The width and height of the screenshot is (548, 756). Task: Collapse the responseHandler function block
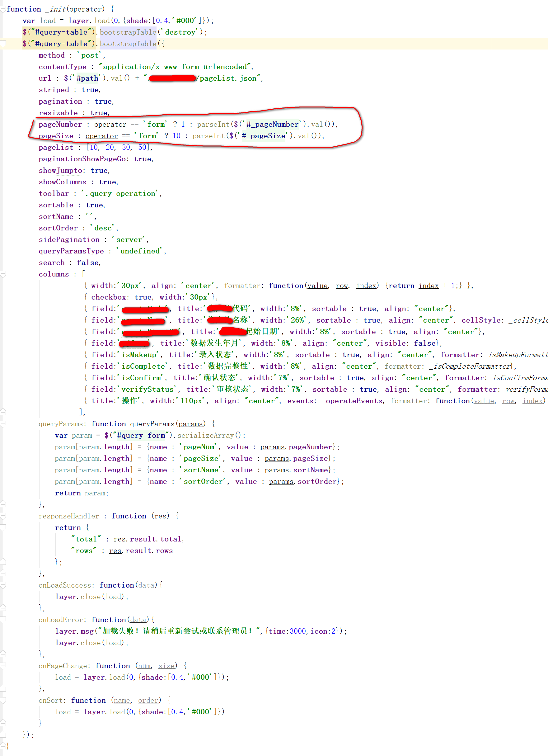click(3, 516)
